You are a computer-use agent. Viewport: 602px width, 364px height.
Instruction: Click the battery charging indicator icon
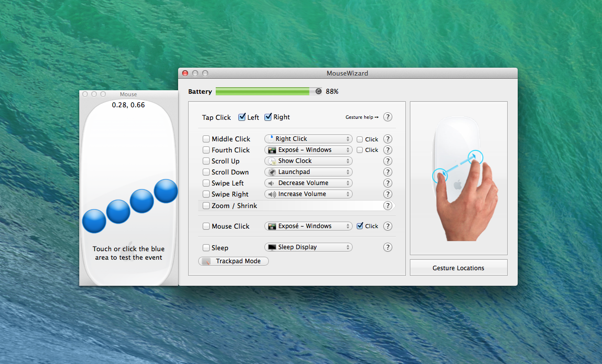(x=319, y=92)
